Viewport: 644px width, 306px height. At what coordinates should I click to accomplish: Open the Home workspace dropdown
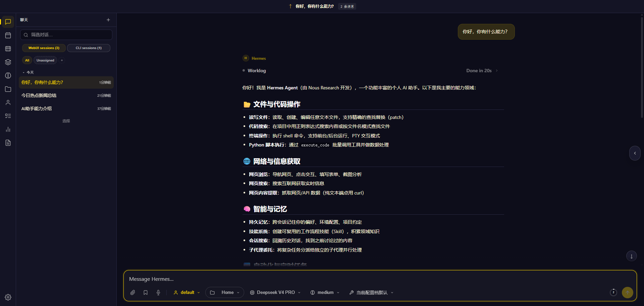click(225, 293)
